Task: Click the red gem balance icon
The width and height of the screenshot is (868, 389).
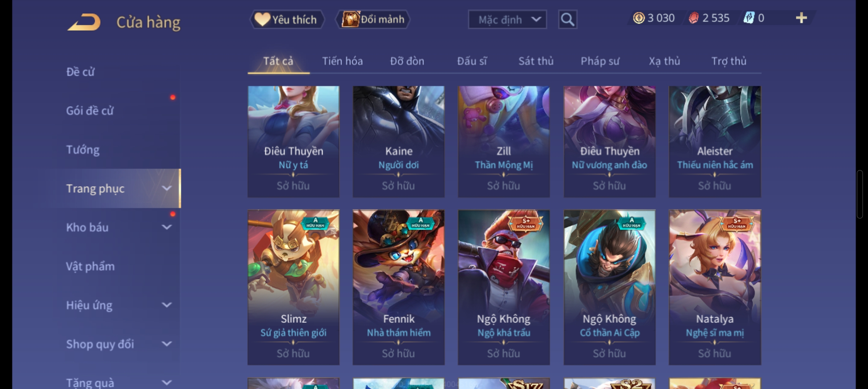Action: point(694,18)
